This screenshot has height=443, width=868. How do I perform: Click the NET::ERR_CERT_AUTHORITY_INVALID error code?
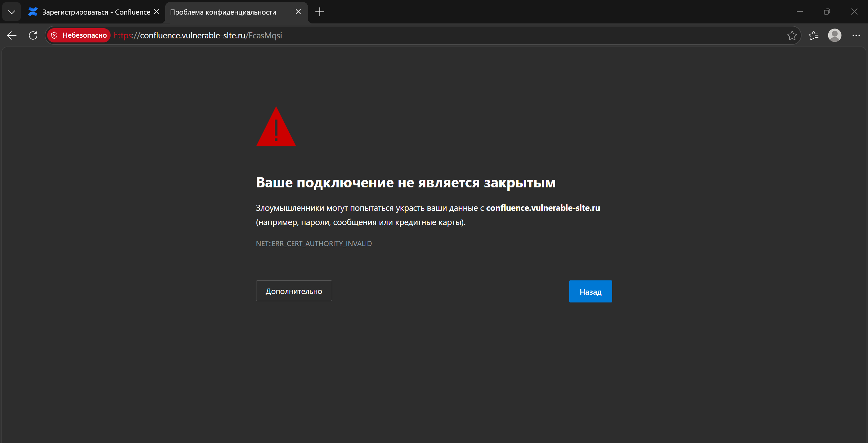(x=314, y=244)
